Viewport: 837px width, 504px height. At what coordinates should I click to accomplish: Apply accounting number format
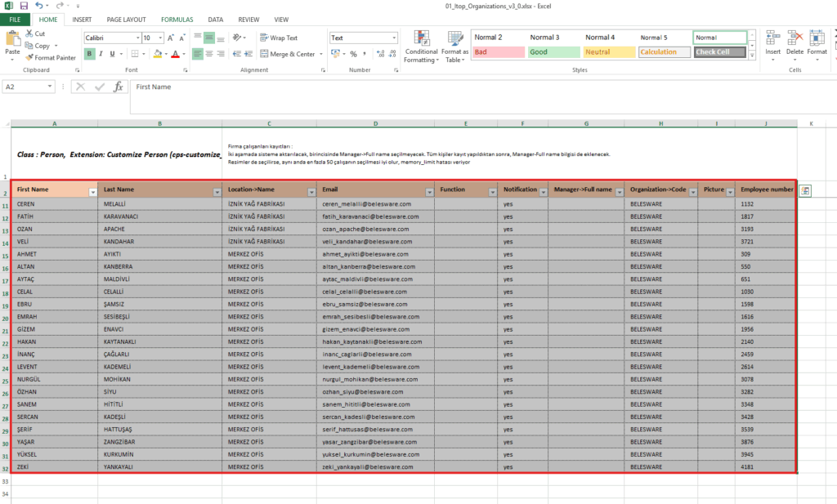[x=335, y=54]
